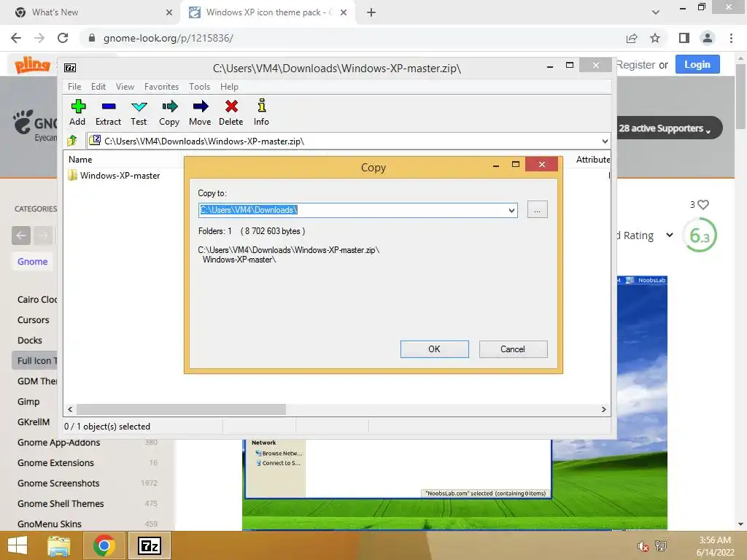Open the Help menu
Image resolution: width=747 pixels, height=560 pixels.
[228, 87]
